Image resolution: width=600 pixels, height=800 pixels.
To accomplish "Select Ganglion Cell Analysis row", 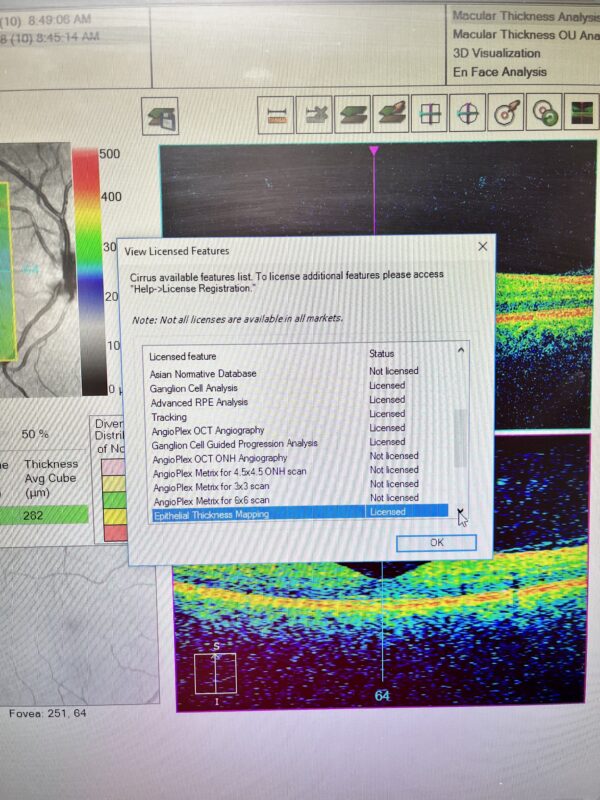I will pyautogui.click(x=299, y=387).
